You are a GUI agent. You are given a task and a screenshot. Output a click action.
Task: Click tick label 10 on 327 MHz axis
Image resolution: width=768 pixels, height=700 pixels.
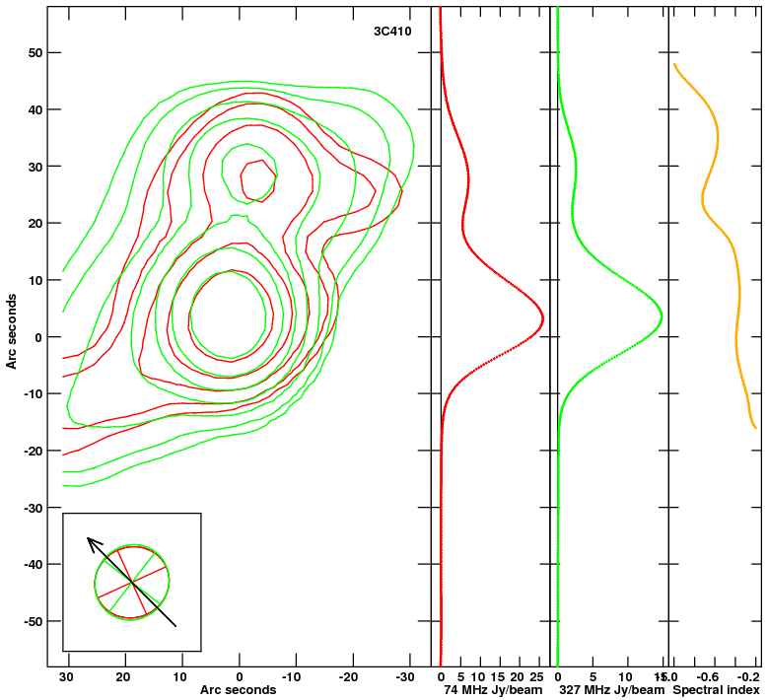pos(625,677)
